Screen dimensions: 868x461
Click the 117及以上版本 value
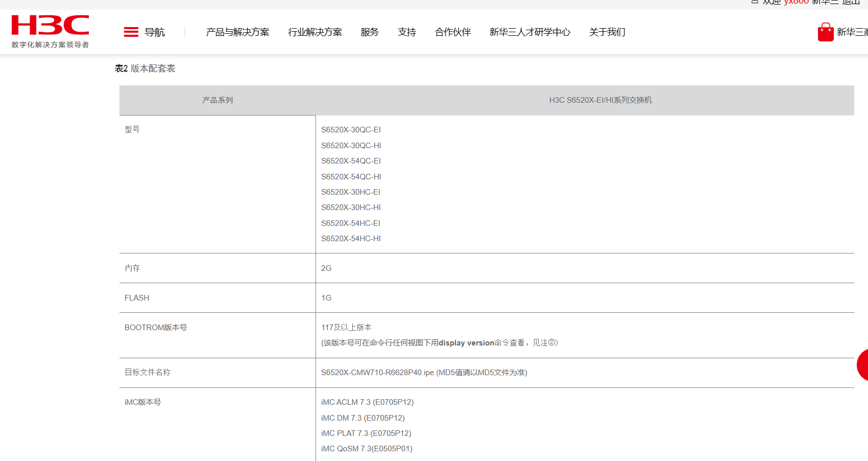346,328
